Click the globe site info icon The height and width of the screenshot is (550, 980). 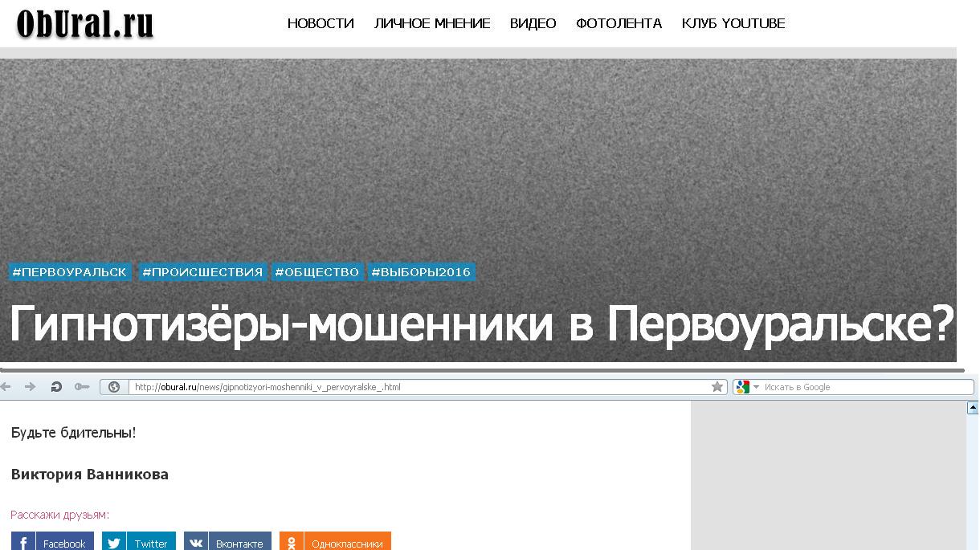(x=114, y=387)
